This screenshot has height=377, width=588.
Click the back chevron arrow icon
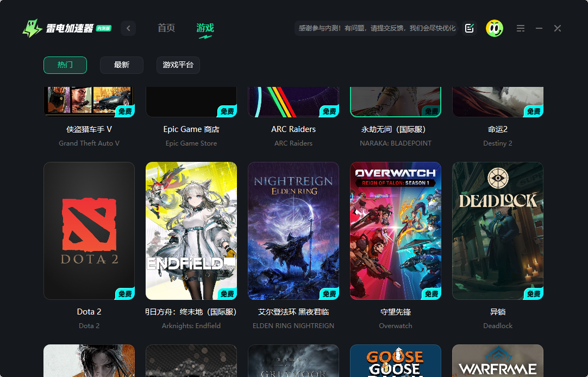click(x=128, y=28)
